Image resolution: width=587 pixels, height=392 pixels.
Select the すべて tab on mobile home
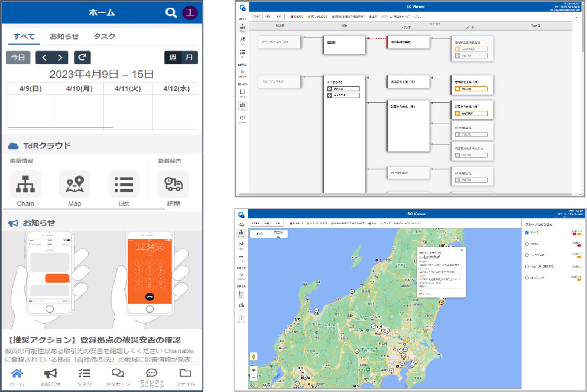[24, 37]
